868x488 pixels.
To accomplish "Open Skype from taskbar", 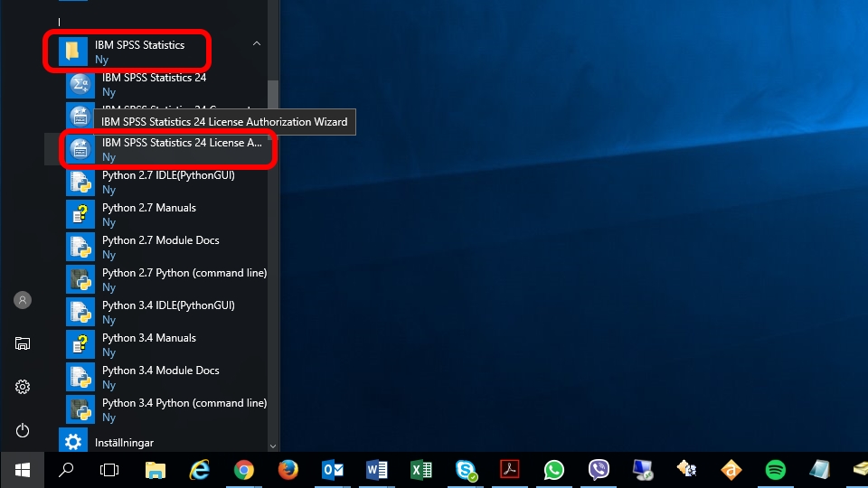I will click(x=466, y=470).
